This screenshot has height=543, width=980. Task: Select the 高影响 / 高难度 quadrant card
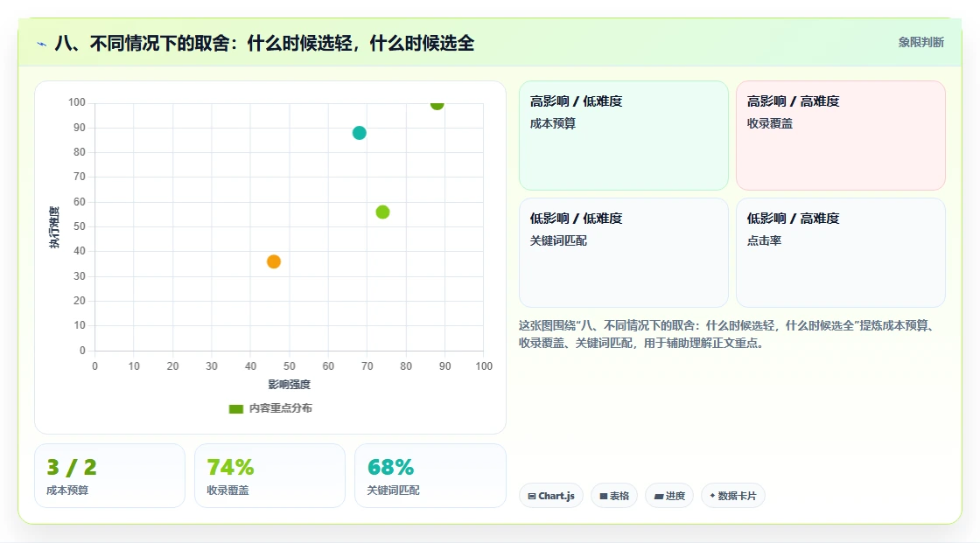[x=840, y=135]
